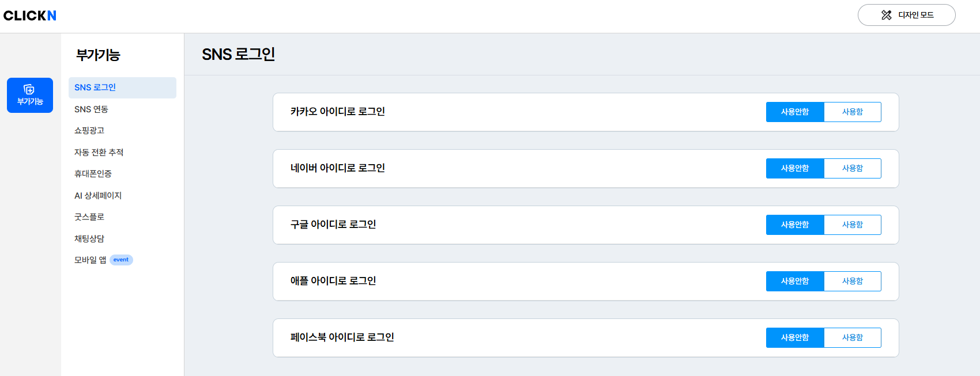Open 자동 전환 추적 settings

point(99,153)
